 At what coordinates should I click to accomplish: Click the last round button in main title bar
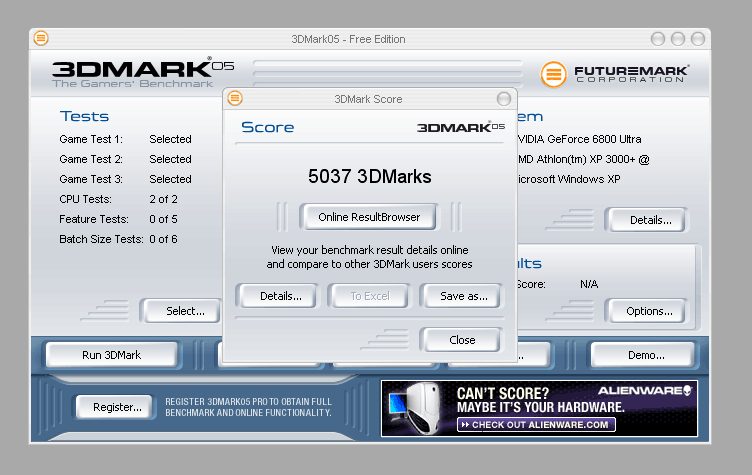(697, 39)
